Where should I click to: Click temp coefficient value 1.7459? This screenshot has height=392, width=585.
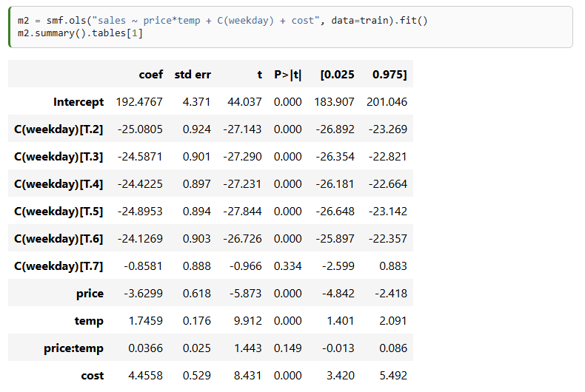point(145,321)
